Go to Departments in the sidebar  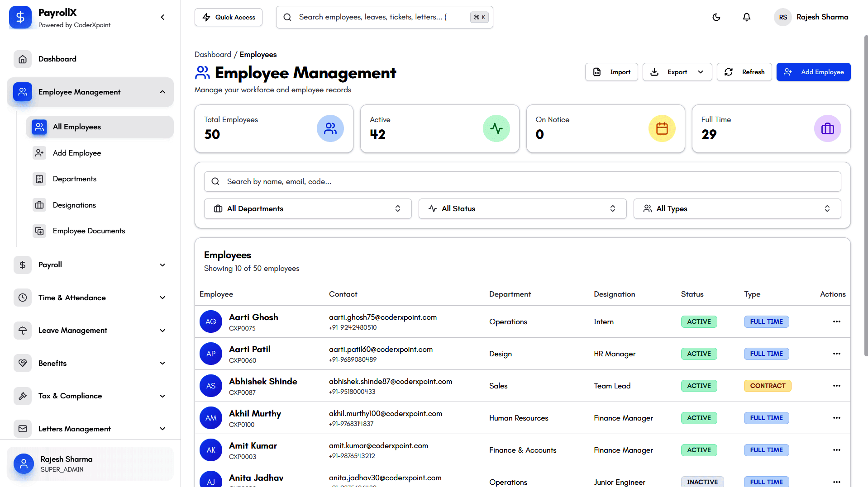[75, 179]
